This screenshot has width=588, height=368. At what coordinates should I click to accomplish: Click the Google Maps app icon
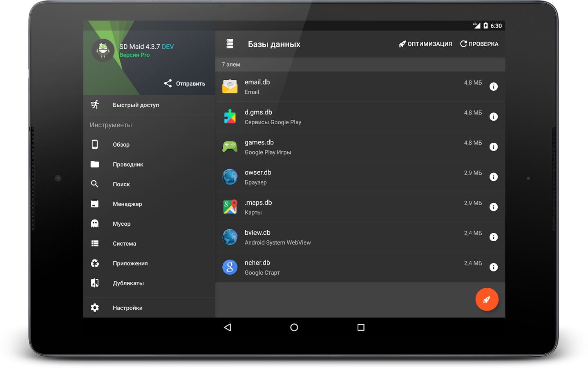pyautogui.click(x=230, y=207)
